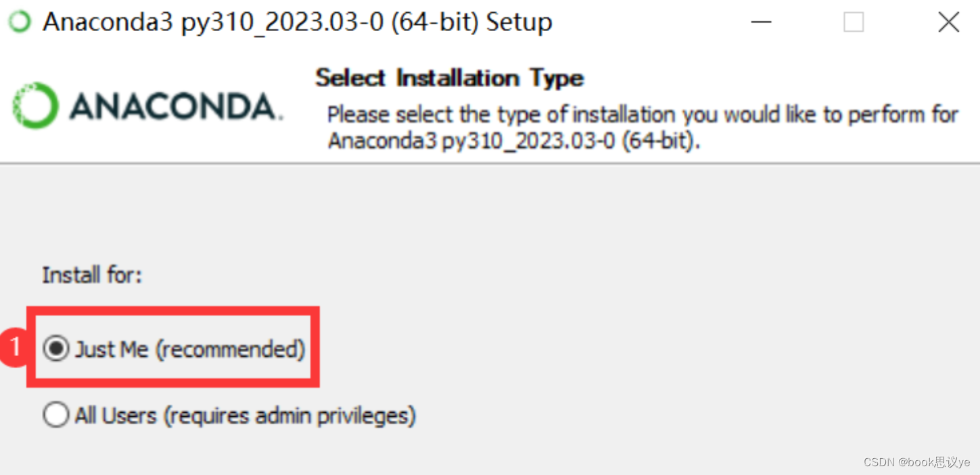
Task: Click the minimize icon on the title bar
Action: coord(762,22)
